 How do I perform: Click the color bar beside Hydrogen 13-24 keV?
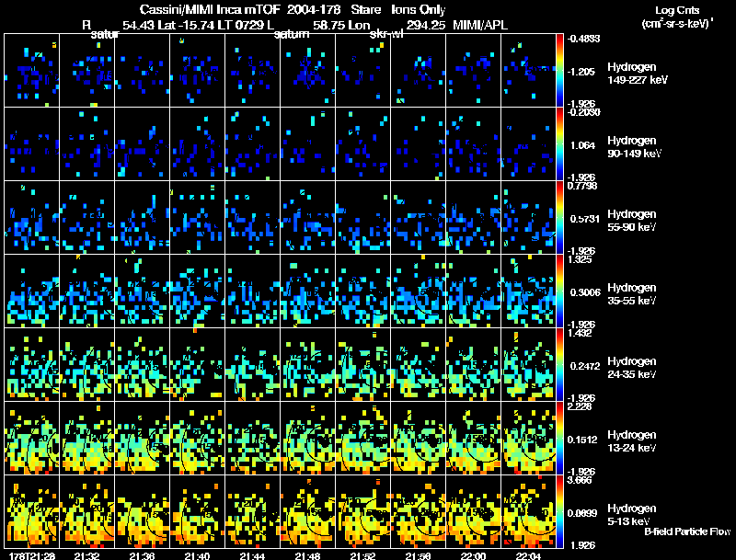(559, 439)
